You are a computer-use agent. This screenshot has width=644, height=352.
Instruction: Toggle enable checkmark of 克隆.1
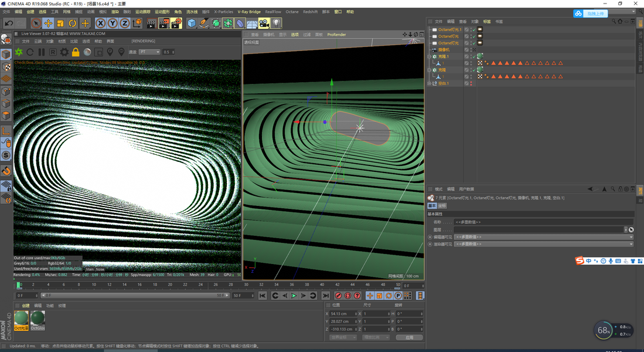474,56
